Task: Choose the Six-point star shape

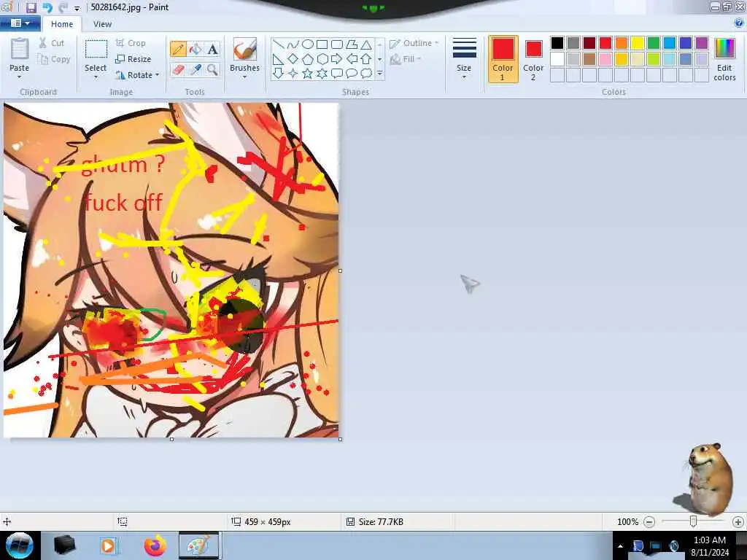Action: pos(322,74)
